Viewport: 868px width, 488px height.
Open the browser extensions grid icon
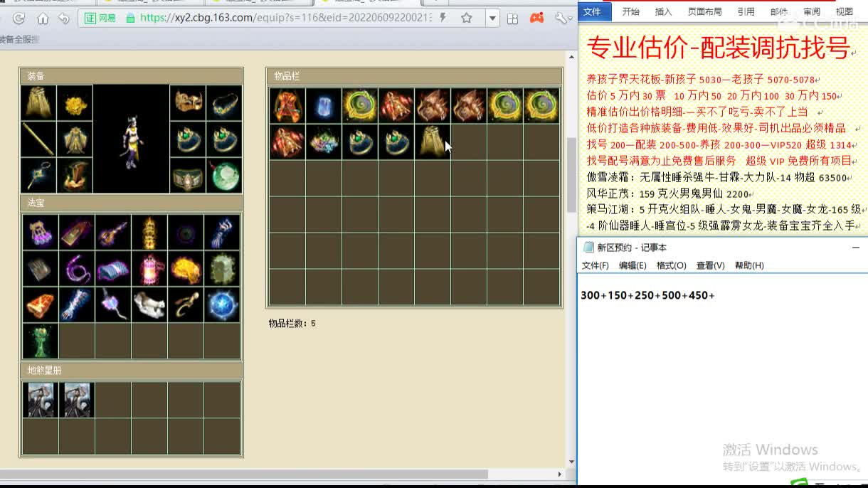click(x=512, y=18)
